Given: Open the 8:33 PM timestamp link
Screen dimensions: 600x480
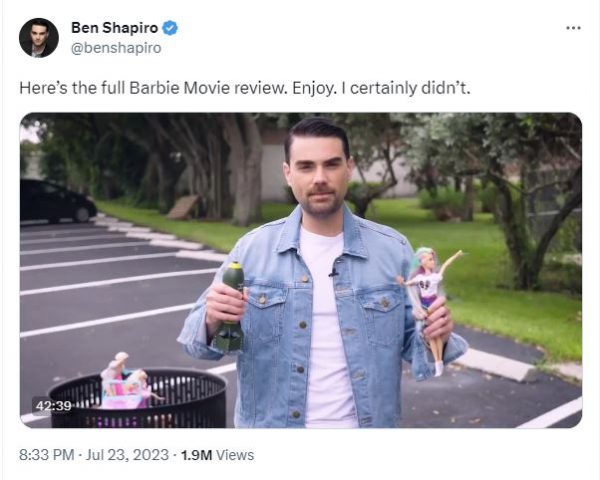Looking at the screenshot, I should click(x=46, y=455).
